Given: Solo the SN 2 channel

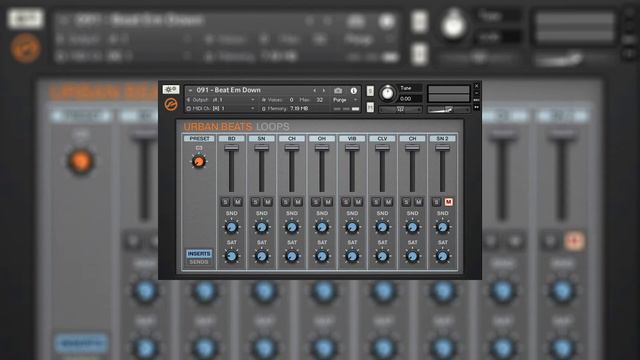Looking at the screenshot, I should coord(437,202).
